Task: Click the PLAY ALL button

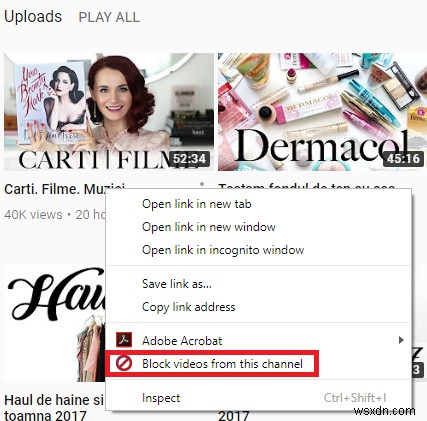Action: (x=109, y=17)
